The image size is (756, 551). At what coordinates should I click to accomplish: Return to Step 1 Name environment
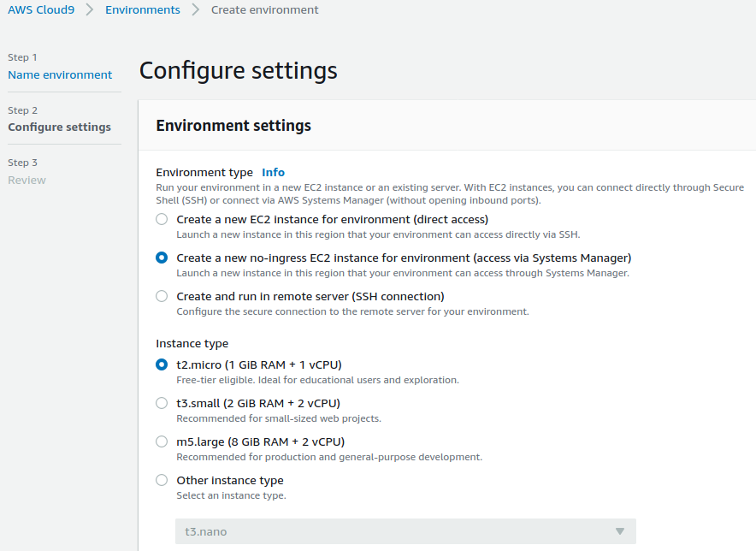coord(60,74)
